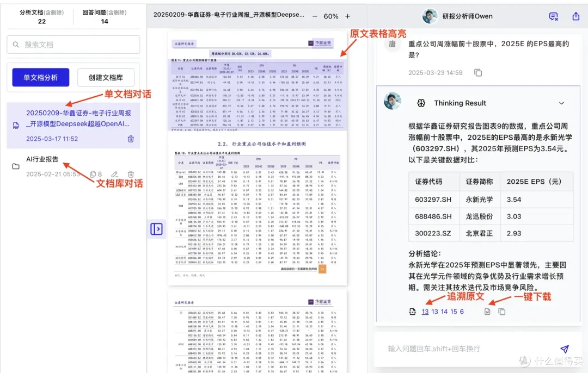Jump to source page 6 reference
Viewport: 588px width, 373px height.
[462, 312]
